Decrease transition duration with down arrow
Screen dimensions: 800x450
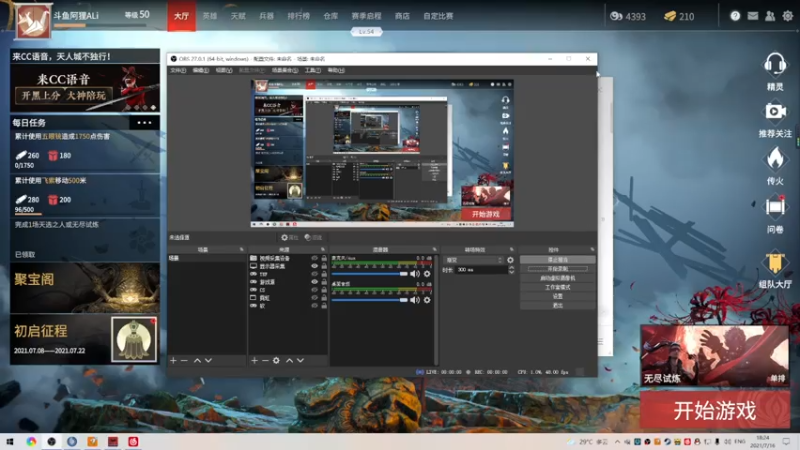tap(511, 272)
